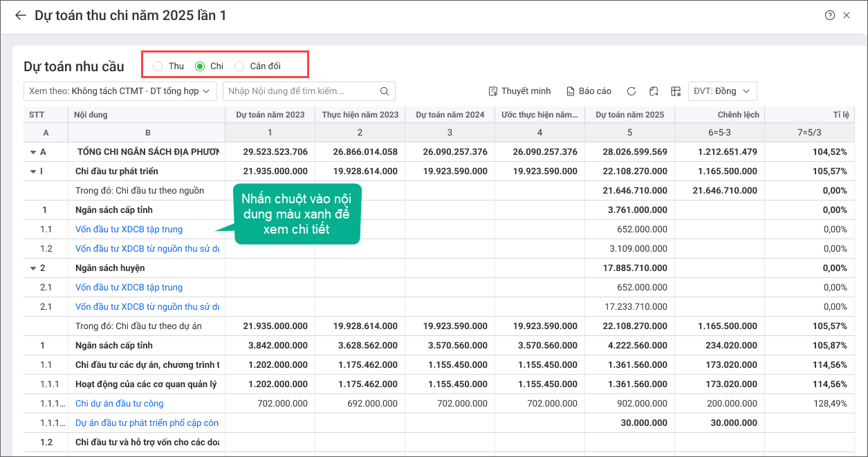Click the refresh data icon
The image size is (868, 457).
point(631,91)
